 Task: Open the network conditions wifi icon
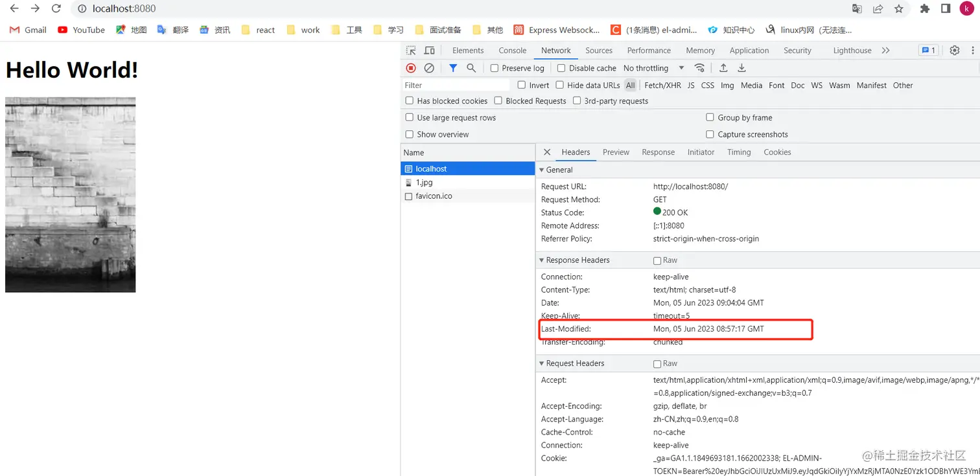(699, 68)
